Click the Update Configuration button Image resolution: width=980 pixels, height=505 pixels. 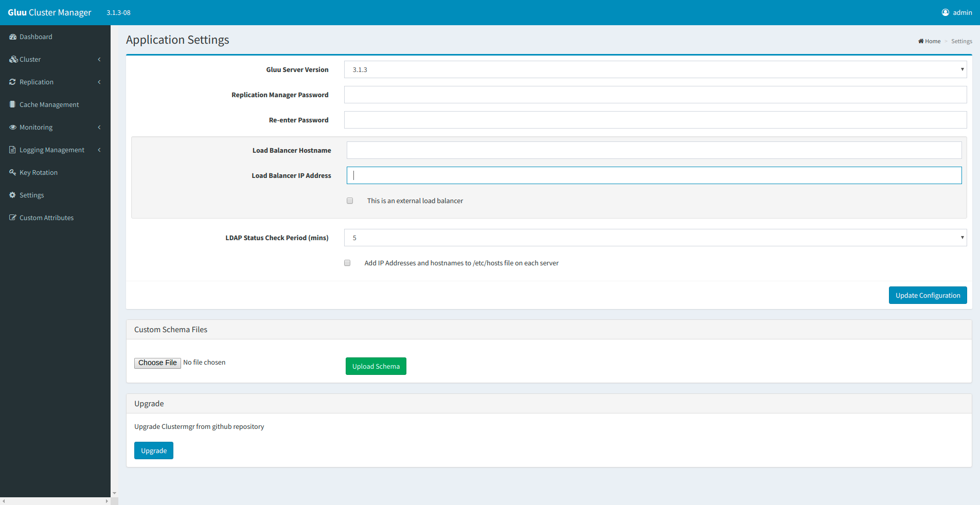click(x=928, y=295)
